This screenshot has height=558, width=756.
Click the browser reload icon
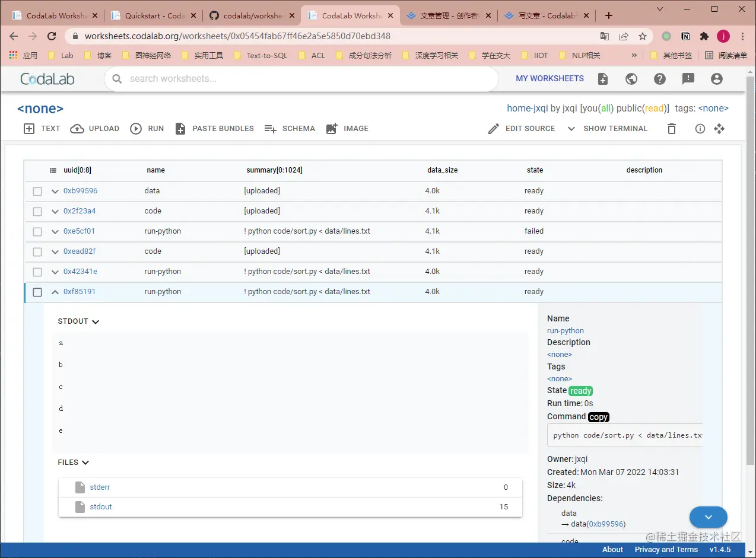coord(52,36)
